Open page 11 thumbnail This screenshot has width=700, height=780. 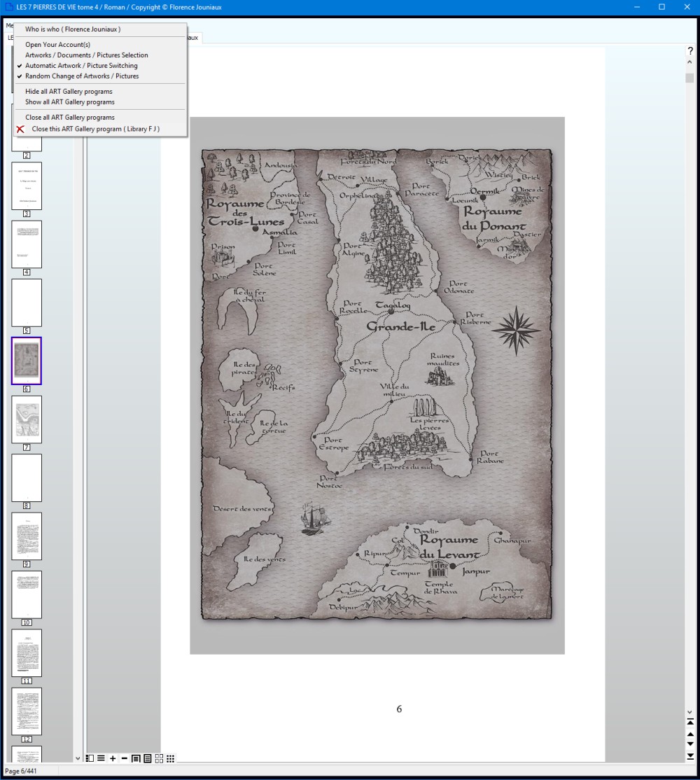coord(27,653)
